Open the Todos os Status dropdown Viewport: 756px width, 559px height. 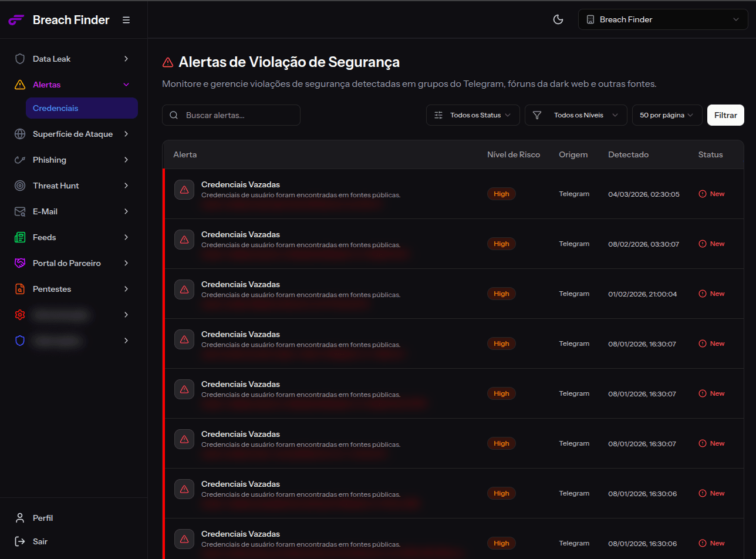(473, 115)
